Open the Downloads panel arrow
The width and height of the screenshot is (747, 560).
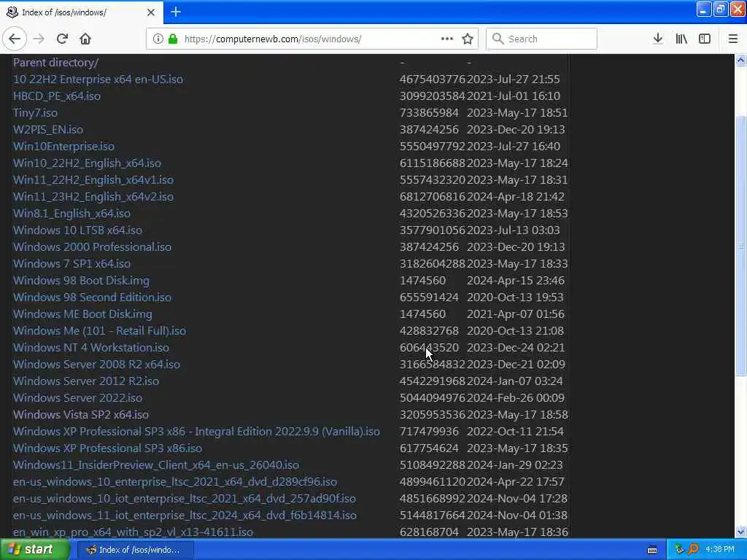pos(658,39)
